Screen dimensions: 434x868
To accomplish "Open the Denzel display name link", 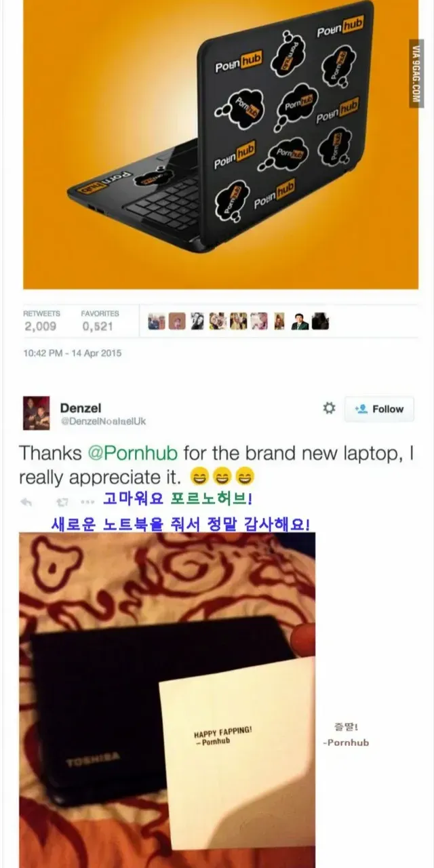I will click(x=80, y=408).
